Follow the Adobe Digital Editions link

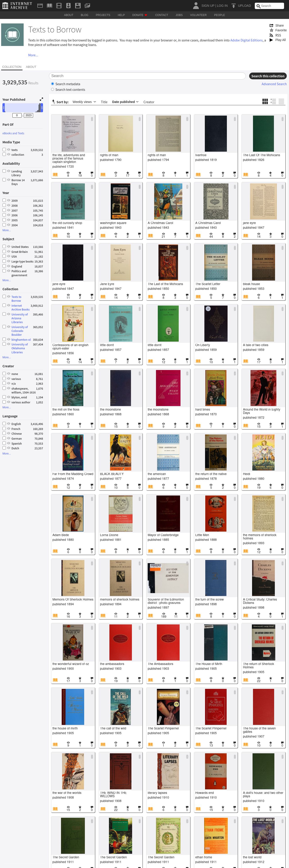click(x=246, y=40)
